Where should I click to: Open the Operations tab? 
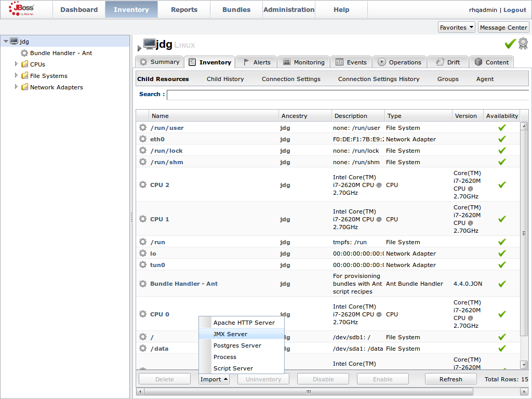point(399,62)
